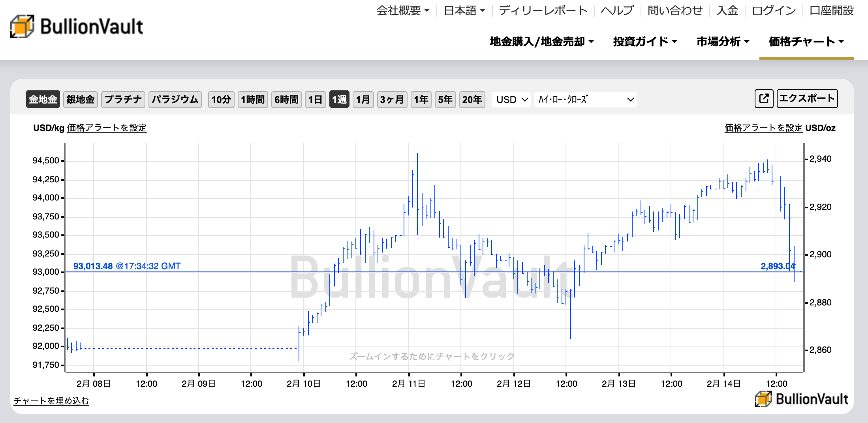The image size is (868, 423).
Task: Click the chart's Feb 12 low bar
Action: 571,314
